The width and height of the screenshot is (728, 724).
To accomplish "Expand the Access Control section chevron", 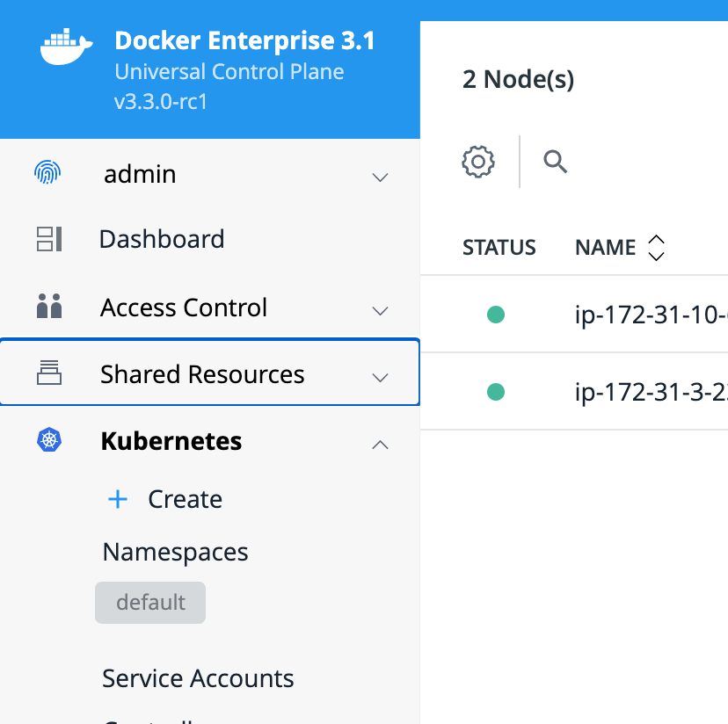I will click(x=380, y=311).
